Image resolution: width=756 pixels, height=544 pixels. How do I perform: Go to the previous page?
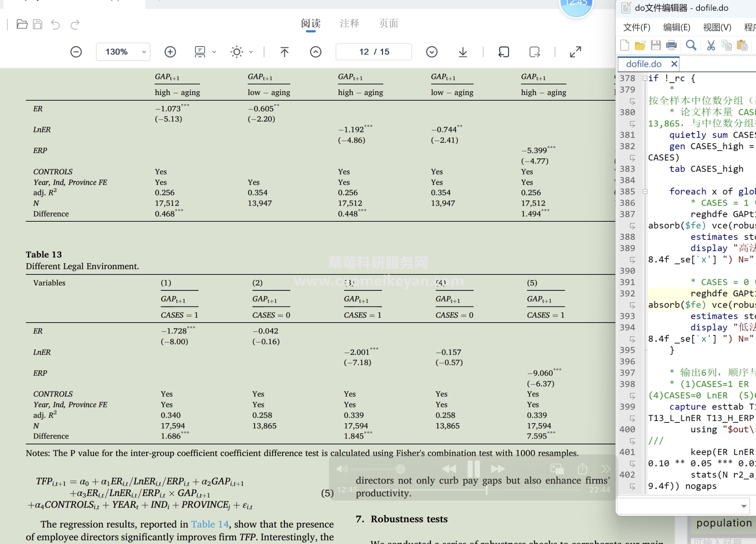click(x=316, y=52)
